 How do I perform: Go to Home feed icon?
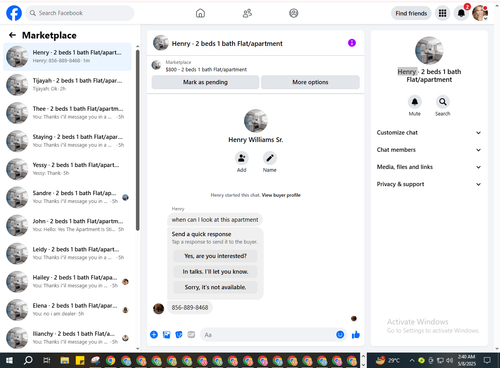click(x=200, y=13)
